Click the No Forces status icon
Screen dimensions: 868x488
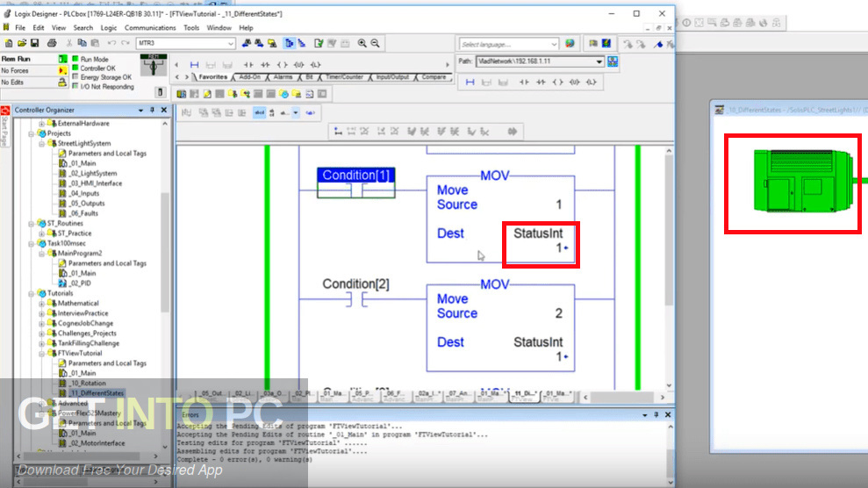(62, 71)
